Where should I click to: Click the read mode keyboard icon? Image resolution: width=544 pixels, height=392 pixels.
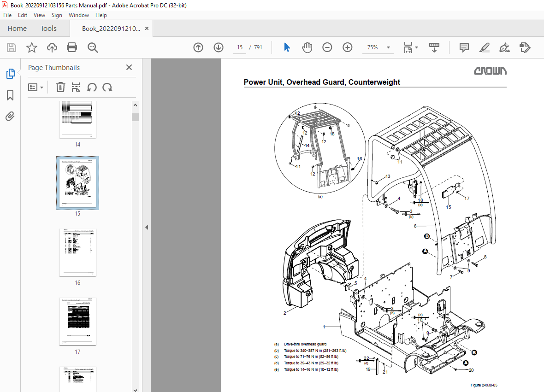[434, 47]
